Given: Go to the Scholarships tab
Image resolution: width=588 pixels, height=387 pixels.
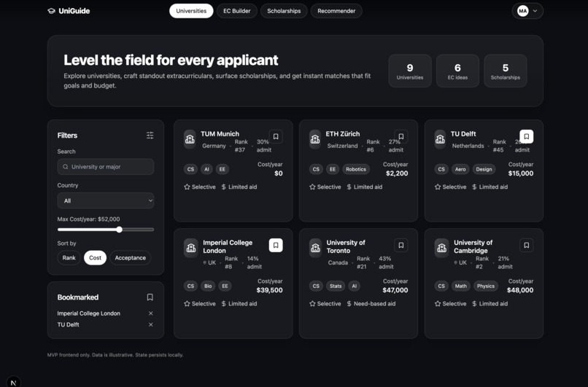Looking at the screenshot, I should tap(284, 11).
